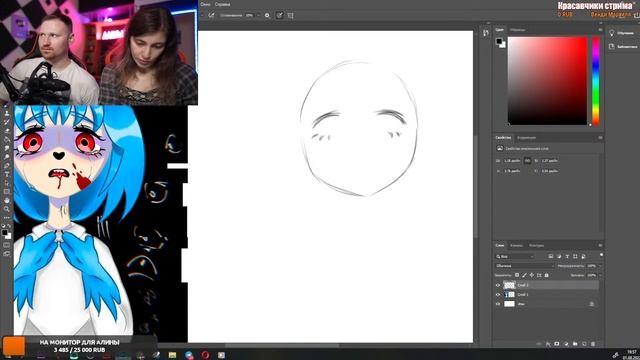This screenshot has width=640, height=360.
Task: Select the Zoom tool
Action: (7, 209)
